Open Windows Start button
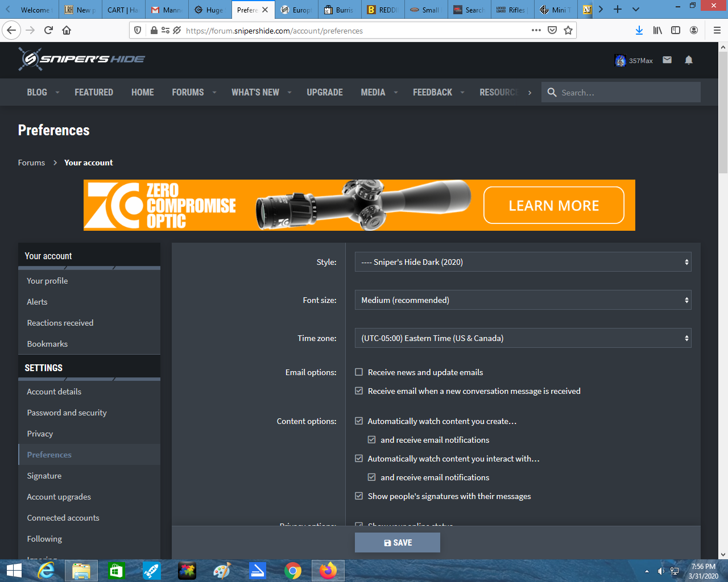Screen dimensions: 728x582 pos(14,571)
